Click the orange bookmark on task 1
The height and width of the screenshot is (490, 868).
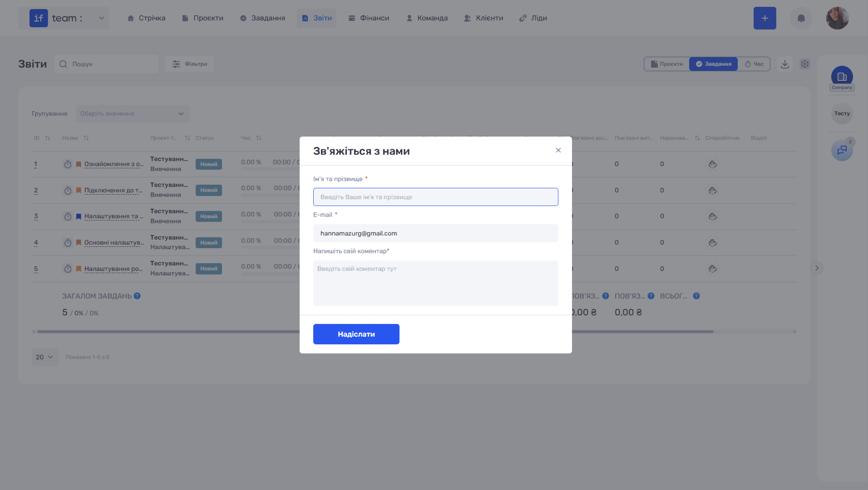79,164
